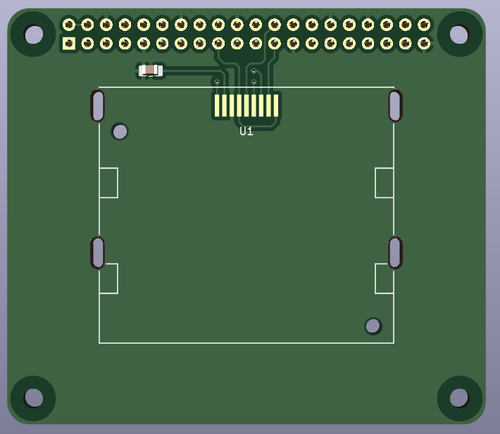Click the top-left corner mounting hole
This screenshot has height=434, width=500.
[x=34, y=34]
